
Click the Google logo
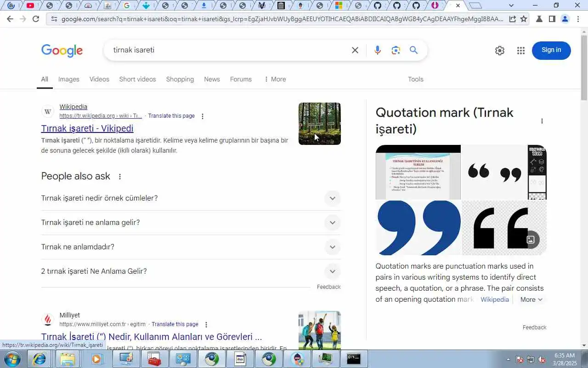point(62,51)
